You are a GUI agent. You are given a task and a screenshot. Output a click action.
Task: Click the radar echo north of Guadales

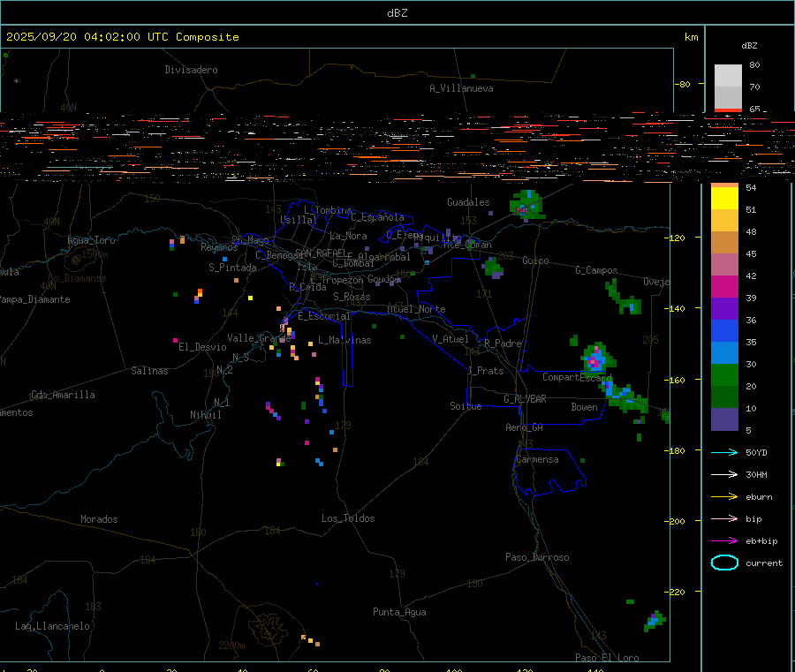tap(527, 206)
